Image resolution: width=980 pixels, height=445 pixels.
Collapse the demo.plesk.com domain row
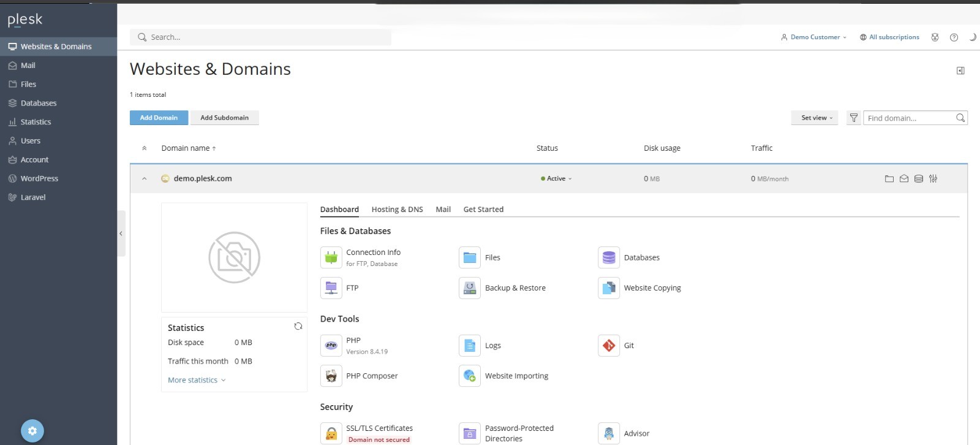(x=145, y=179)
